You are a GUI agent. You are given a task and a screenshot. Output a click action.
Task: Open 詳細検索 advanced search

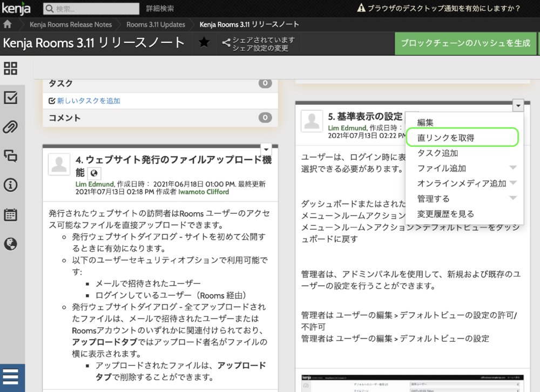click(160, 9)
